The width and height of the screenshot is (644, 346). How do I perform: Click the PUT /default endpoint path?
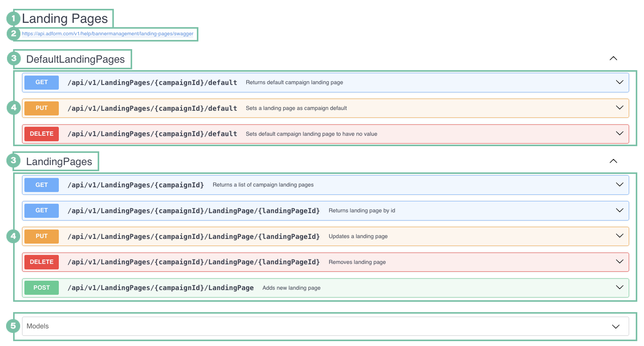(152, 108)
